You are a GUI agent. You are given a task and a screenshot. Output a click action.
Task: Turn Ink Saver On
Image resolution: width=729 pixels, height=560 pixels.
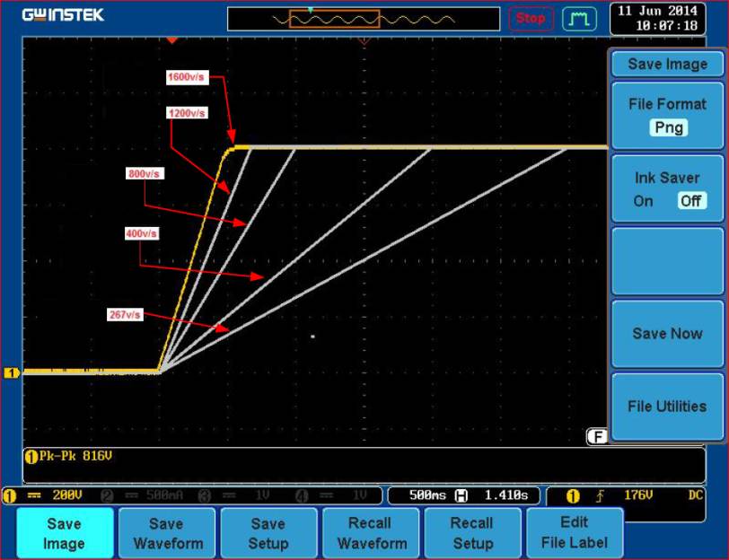click(x=643, y=201)
